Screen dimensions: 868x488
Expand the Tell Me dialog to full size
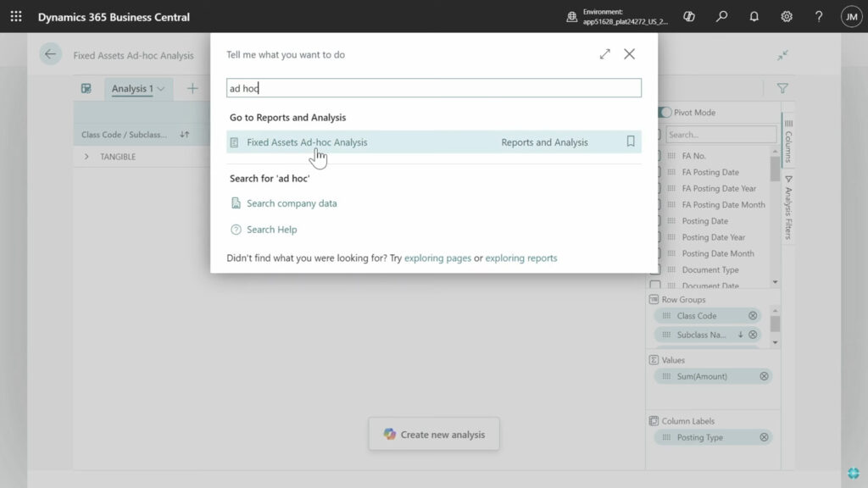pyautogui.click(x=604, y=54)
